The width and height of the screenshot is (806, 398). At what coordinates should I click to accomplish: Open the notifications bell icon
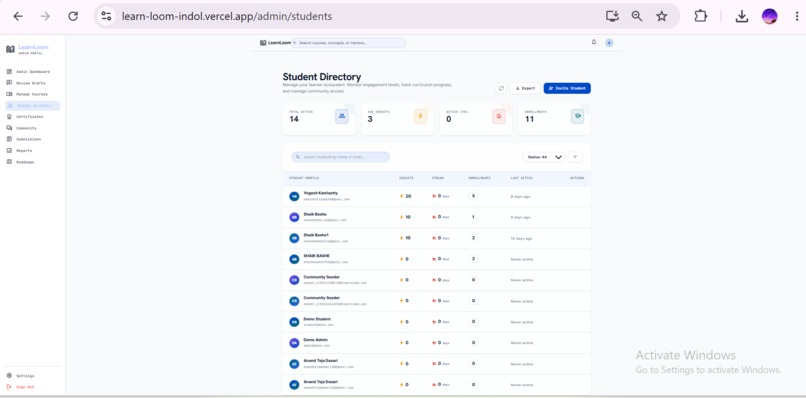tap(594, 42)
